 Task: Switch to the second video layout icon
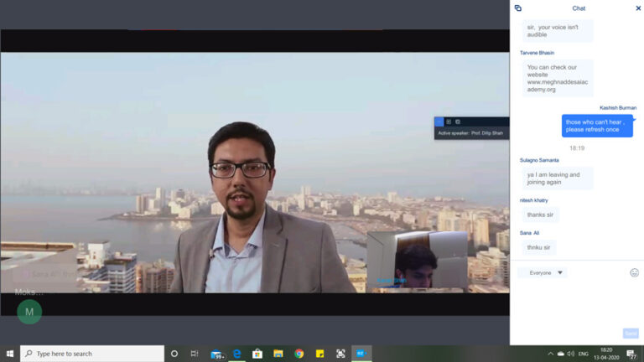click(x=449, y=122)
